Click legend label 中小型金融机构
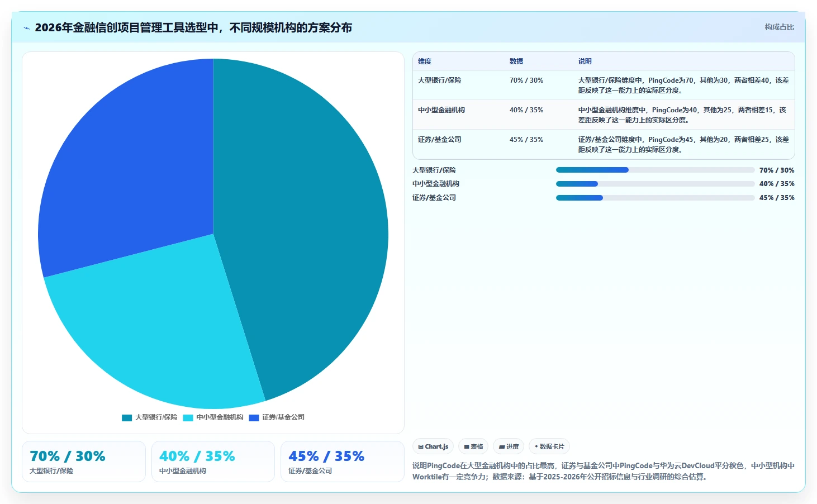 click(x=220, y=417)
